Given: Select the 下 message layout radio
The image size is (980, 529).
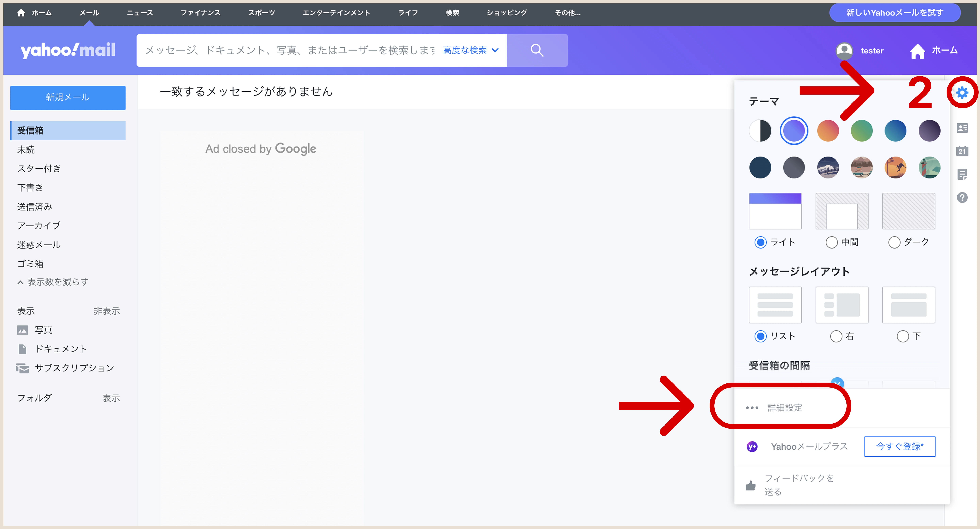Looking at the screenshot, I should click(902, 336).
